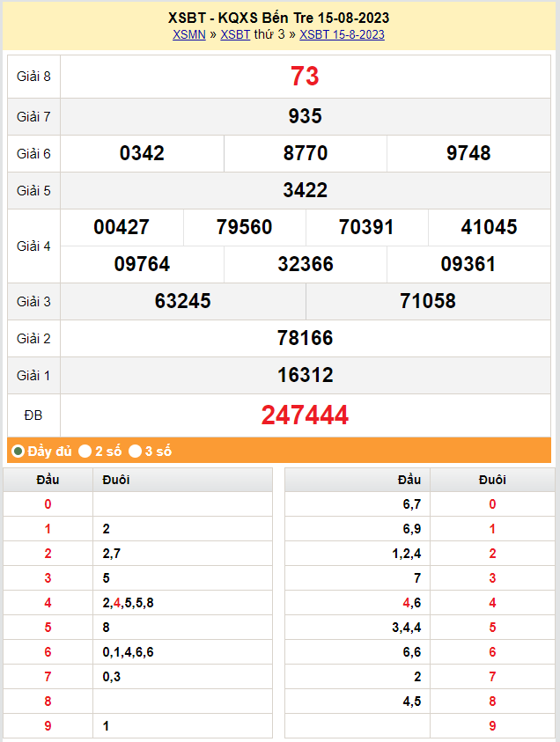This screenshot has width=560, height=742.
Task: Click Giải 6 number 9748
Action: click(468, 153)
